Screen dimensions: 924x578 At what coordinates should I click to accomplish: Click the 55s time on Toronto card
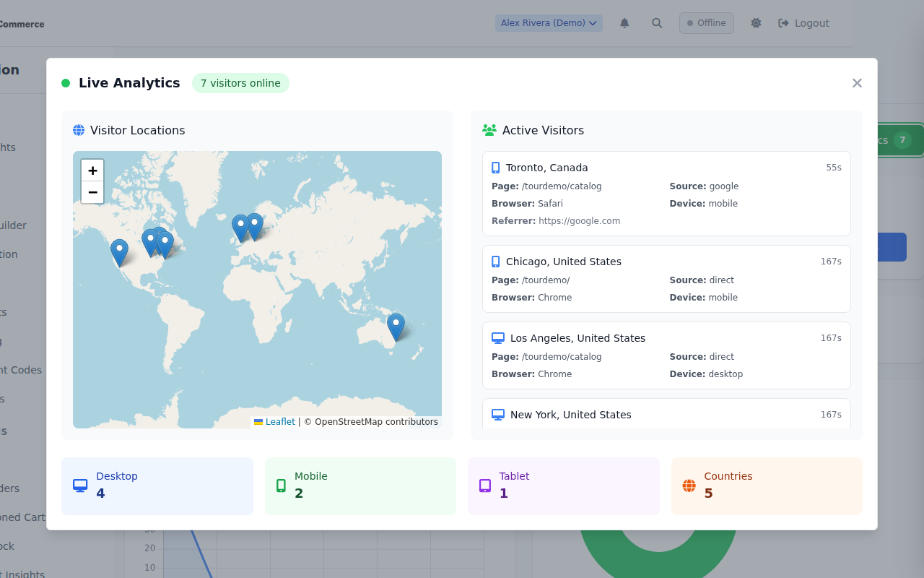834,168
